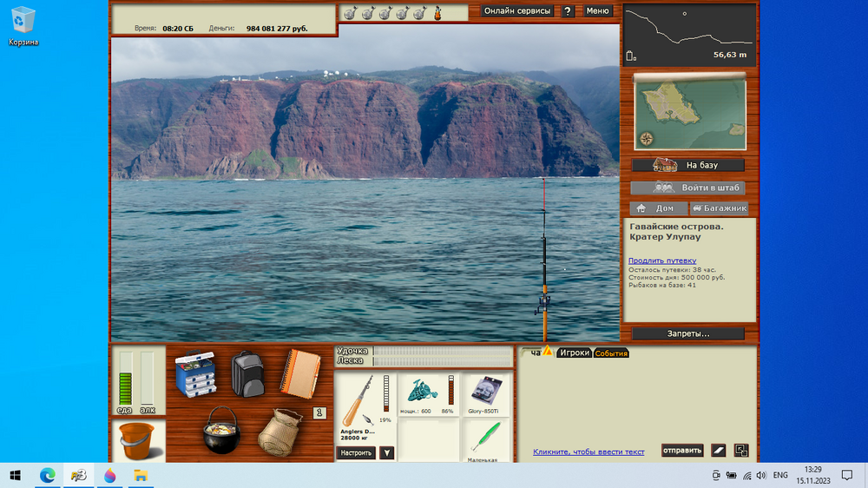Expand the arrow next to Настроить
The height and width of the screenshot is (488, 868).
(387, 452)
